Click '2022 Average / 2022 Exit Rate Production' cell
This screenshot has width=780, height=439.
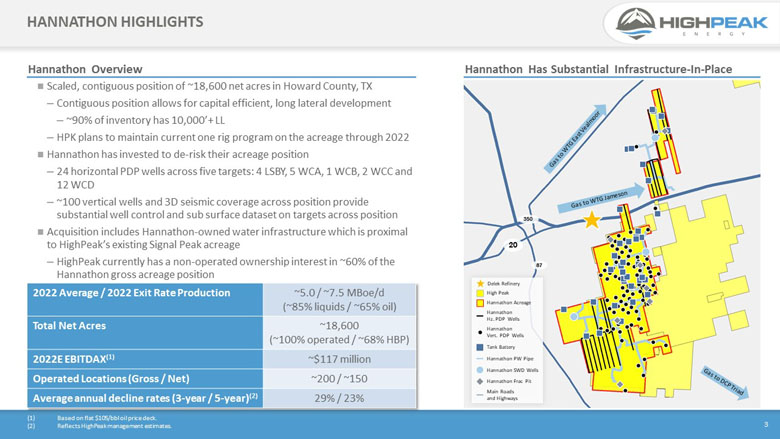click(x=145, y=300)
